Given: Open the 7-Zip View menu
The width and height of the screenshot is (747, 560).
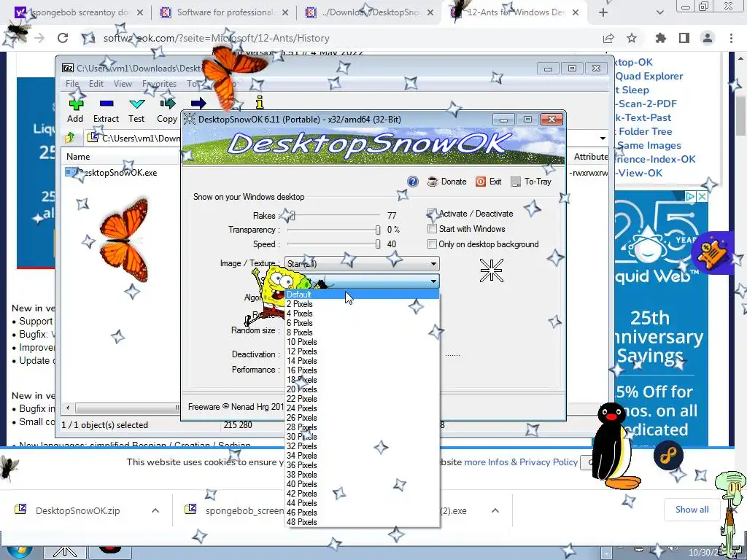Looking at the screenshot, I should pos(123,84).
